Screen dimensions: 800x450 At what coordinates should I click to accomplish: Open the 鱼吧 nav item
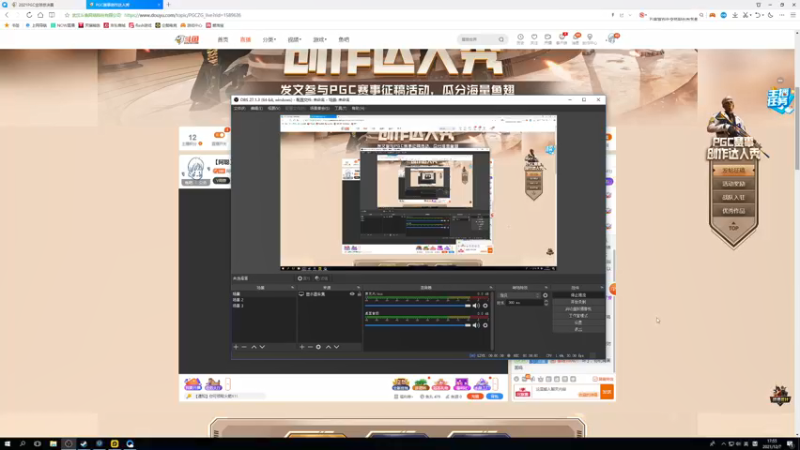click(x=344, y=39)
